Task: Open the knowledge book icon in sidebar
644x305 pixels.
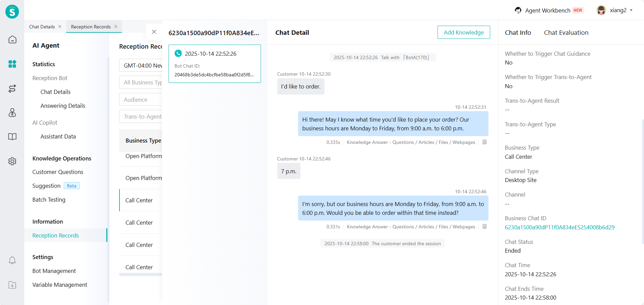Action: coord(12,137)
